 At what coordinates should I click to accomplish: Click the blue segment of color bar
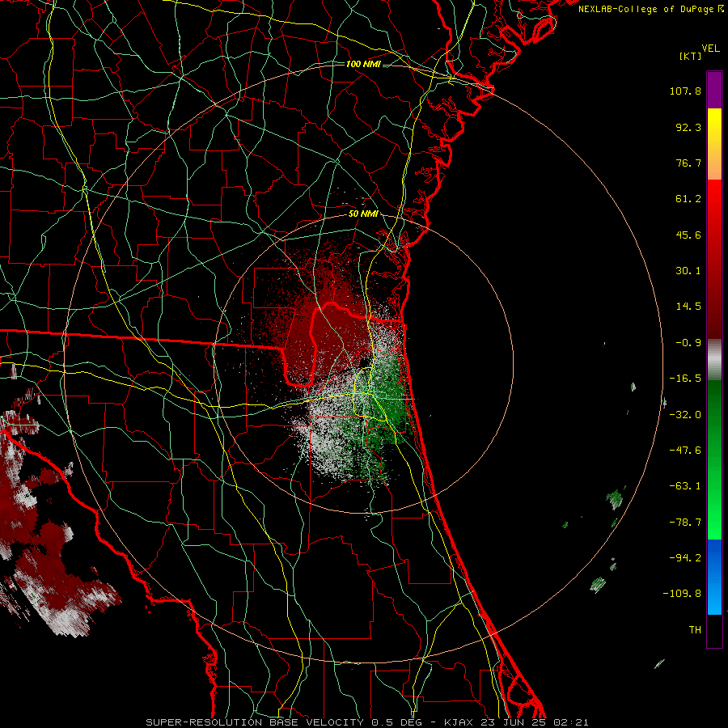click(714, 577)
